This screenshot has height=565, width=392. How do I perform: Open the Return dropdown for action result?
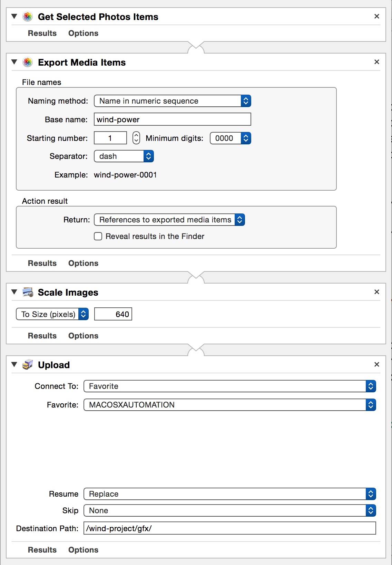coord(169,220)
